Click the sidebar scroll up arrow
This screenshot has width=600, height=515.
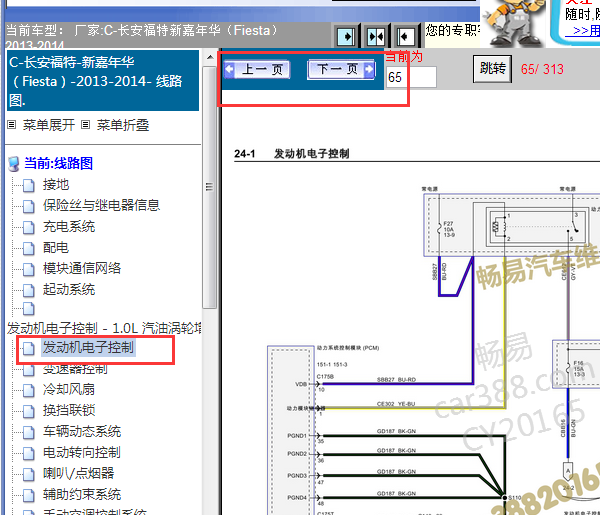[210, 57]
